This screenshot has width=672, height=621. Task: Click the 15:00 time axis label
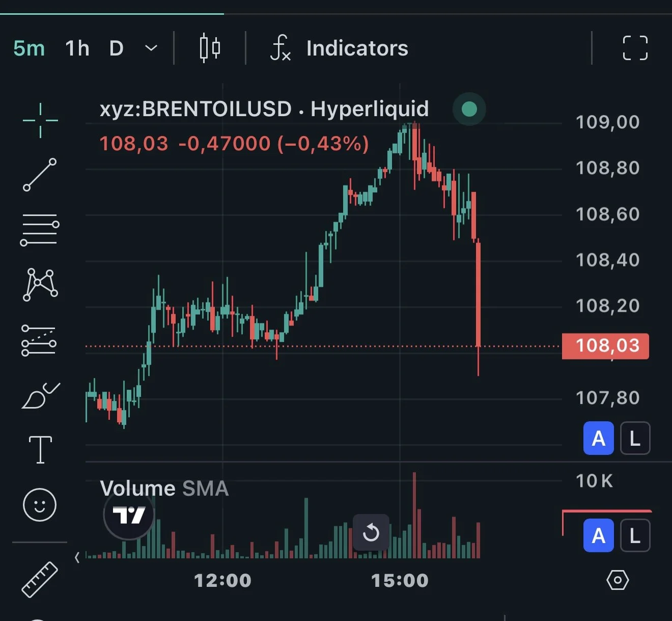(x=400, y=580)
